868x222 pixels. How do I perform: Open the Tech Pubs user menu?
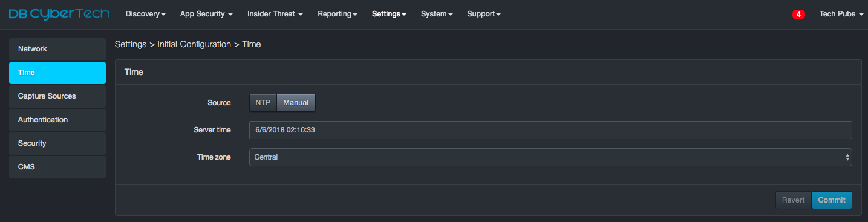tap(841, 14)
